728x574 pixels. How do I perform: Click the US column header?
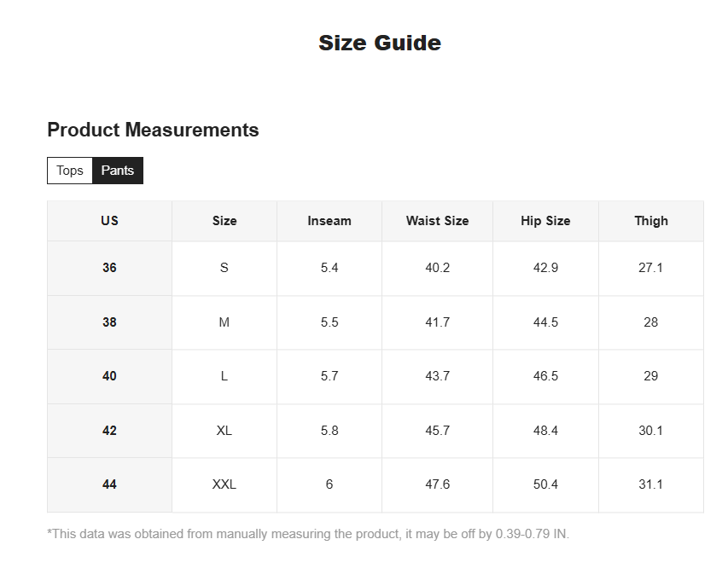point(109,221)
